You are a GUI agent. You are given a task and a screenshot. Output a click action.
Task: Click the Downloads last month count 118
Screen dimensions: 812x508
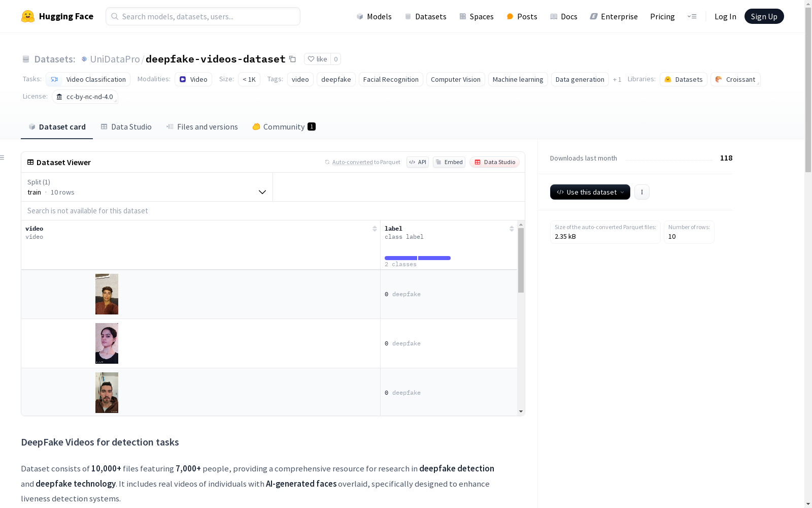726,158
